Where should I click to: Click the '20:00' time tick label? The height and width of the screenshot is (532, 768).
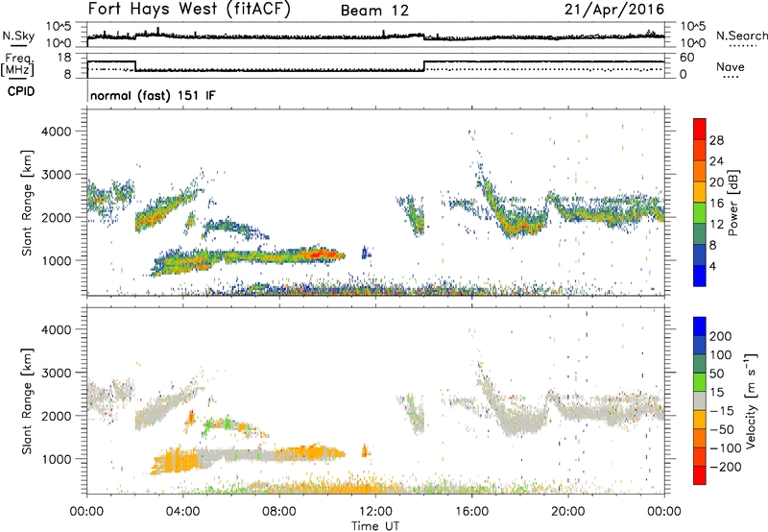point(567,512)
